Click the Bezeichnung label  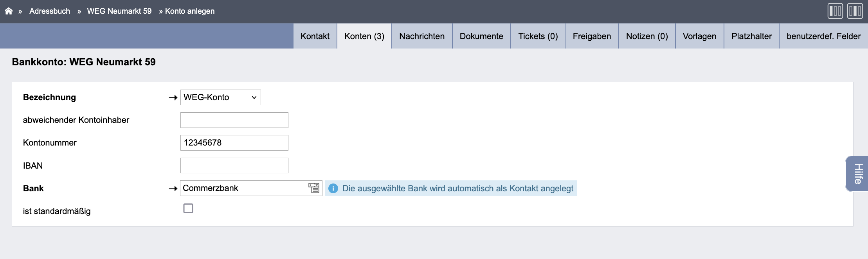point(49,97)
